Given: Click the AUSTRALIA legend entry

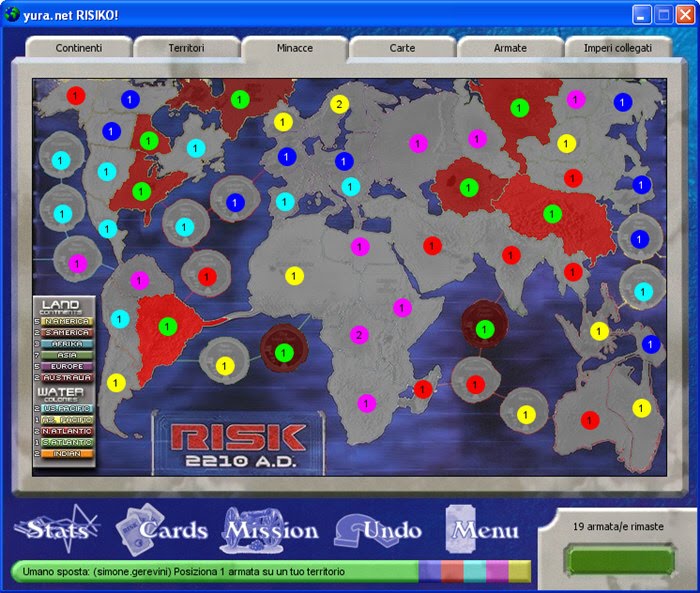Looking at the screenshot, I should click(67, 378).
